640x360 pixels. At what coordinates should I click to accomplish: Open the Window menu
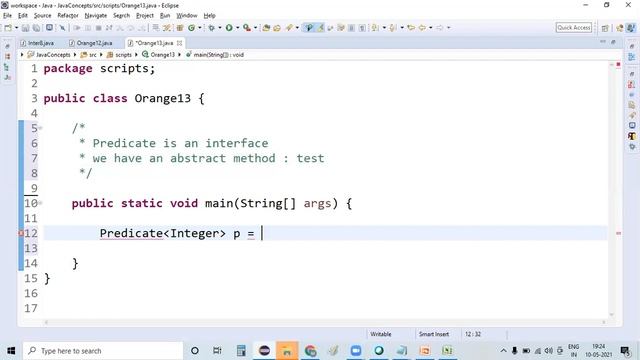pos(187,16)
